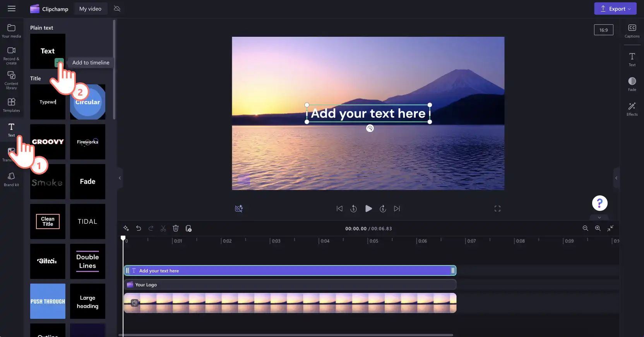Mute the video clip audio

point(134,303)
